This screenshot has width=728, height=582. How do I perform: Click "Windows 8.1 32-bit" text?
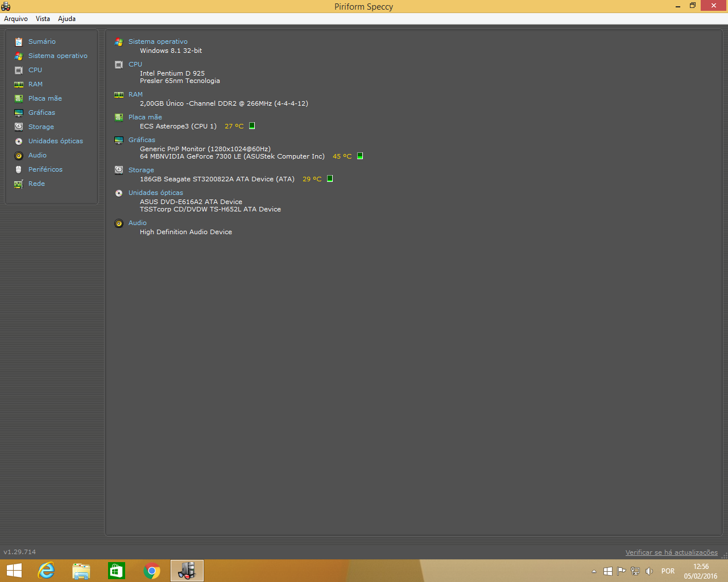tap(171, 51)
